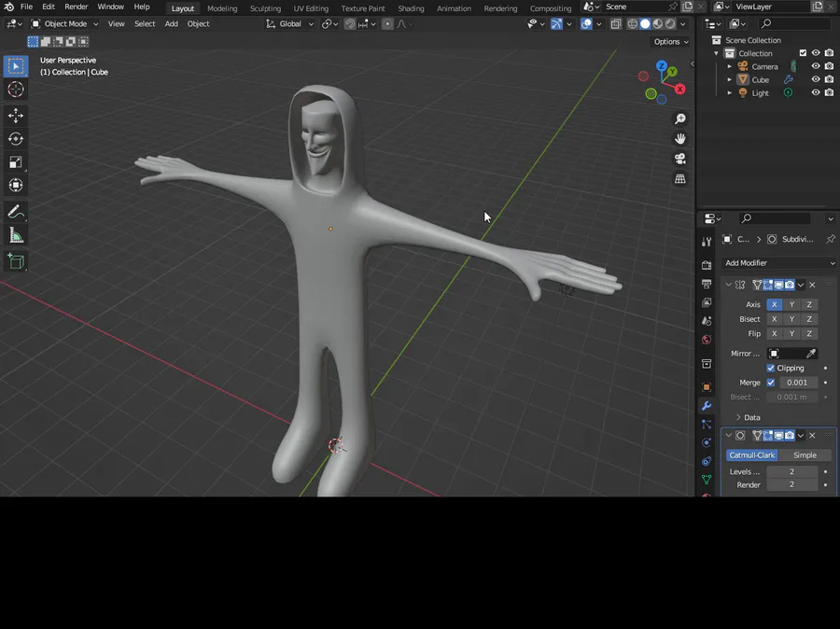Image resolution: width=840 pixels, height=629 pixels.
Task: Switch perspective/orthographic view grid icon
Action: coord(680,179)
